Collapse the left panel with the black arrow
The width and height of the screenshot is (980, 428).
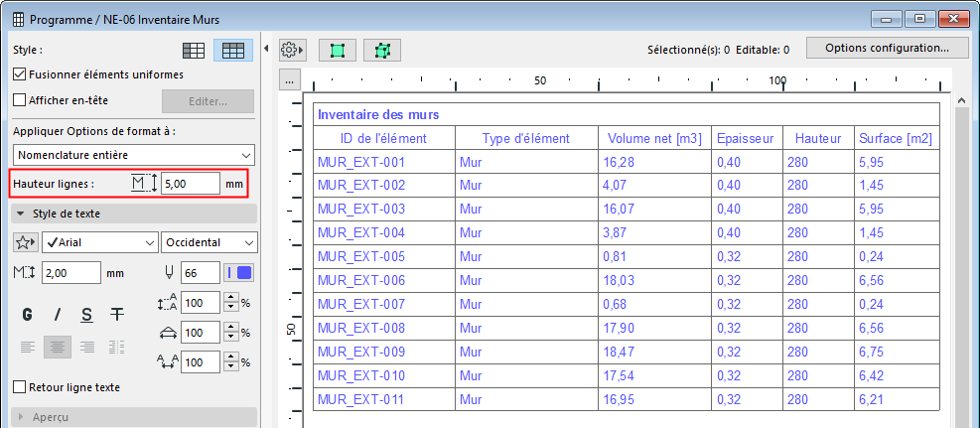click(266, 49)
